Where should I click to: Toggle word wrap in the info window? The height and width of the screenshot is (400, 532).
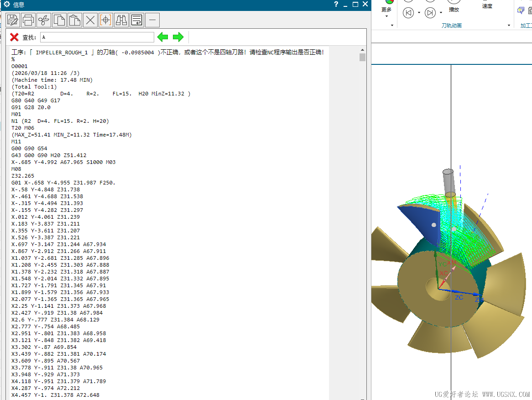[x=137, y=20]
